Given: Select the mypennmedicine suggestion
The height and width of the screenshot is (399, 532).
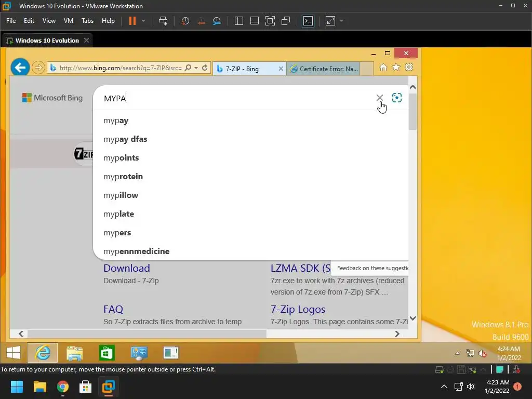Looking at the screenshot, I should 251,251.
